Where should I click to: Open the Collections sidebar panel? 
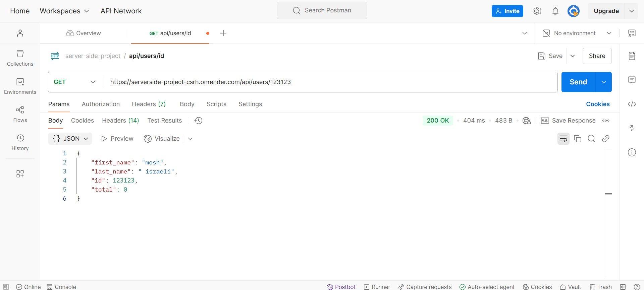(20, 58)
